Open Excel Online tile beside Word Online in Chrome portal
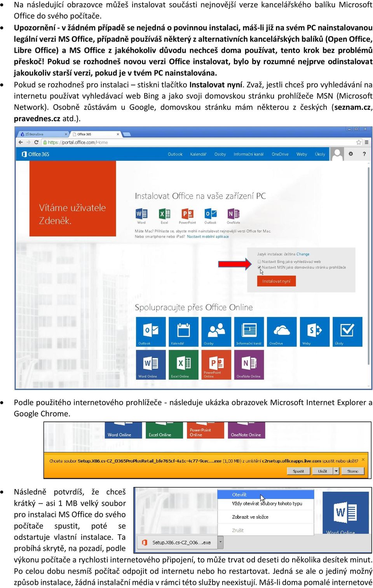 coord(183,365)
